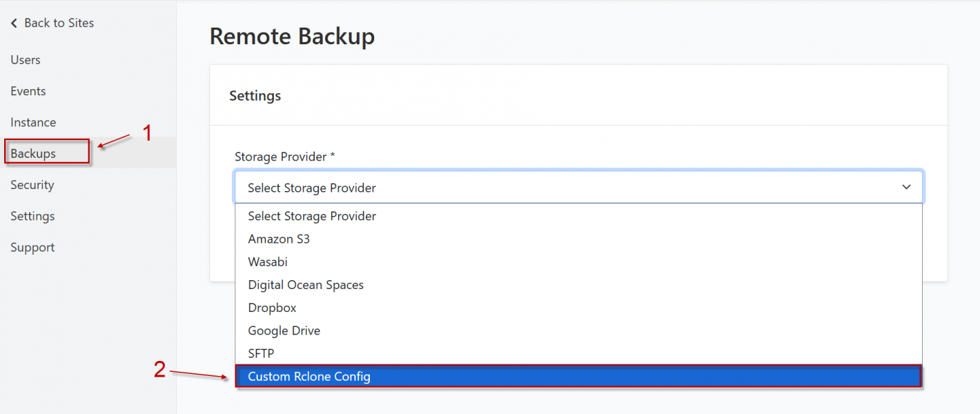The image size is (980, 414).
Task: Open the Storage Provider dropdown chevron
Action: [906, 187]
